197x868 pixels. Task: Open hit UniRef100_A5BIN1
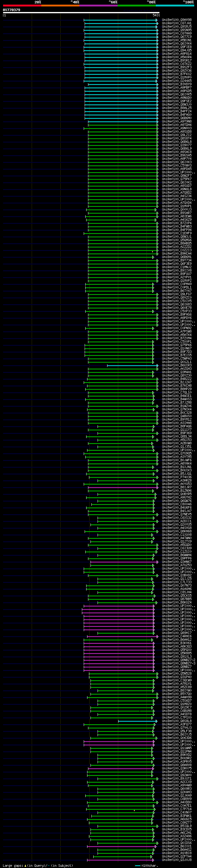point(176,40)
